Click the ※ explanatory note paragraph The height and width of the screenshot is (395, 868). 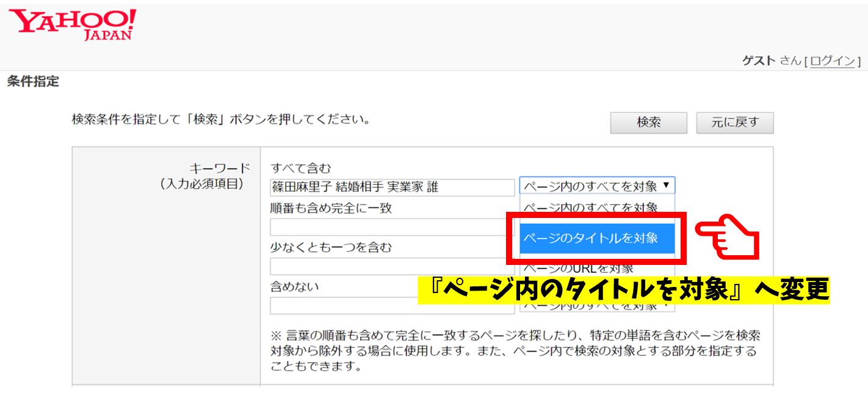[x=515, y=351]
